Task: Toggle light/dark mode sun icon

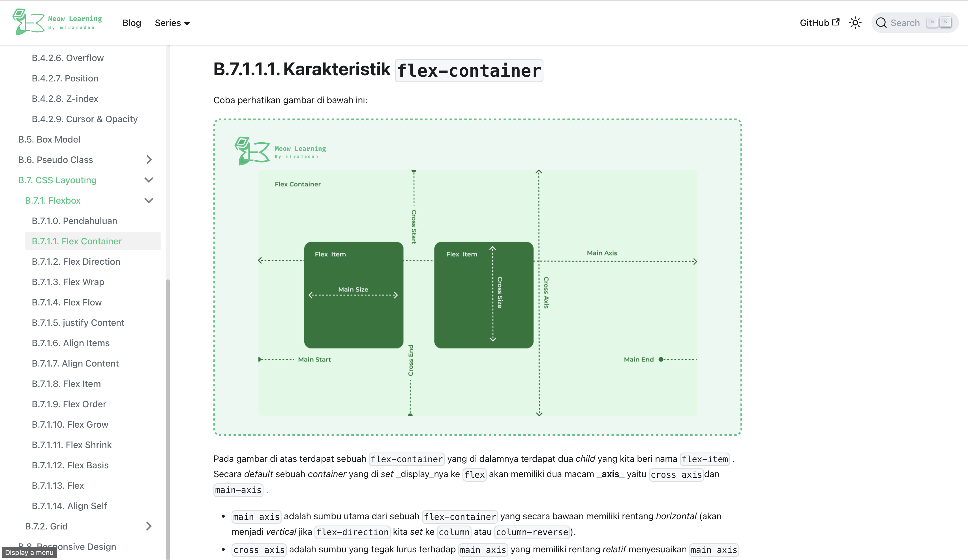Action: click(x=855, y=22)
